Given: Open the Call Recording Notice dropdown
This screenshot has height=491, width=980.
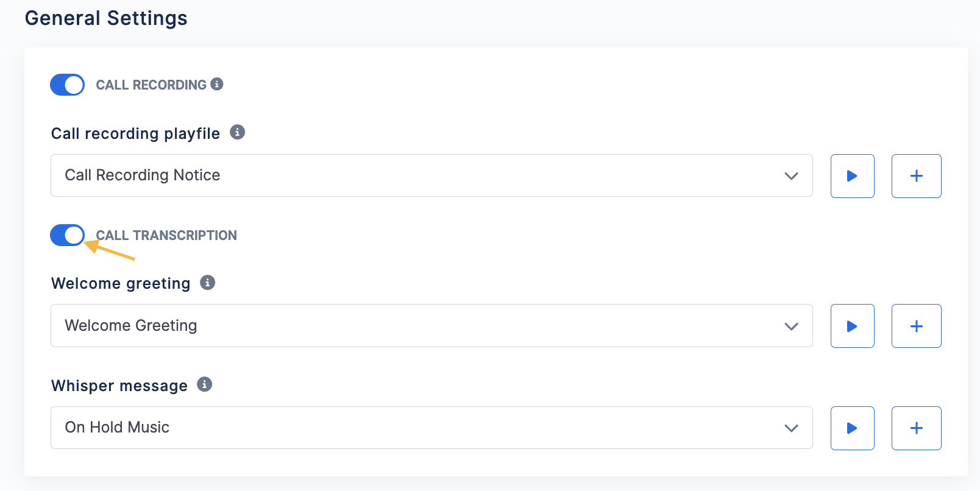Looking at the screenshot, I should point(431,175).
